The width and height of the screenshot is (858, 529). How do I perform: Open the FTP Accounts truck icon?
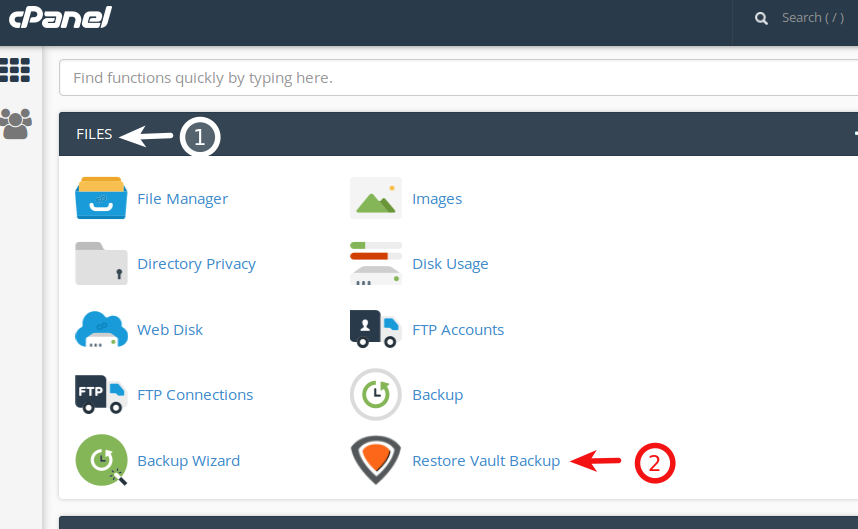click(376, 329)
